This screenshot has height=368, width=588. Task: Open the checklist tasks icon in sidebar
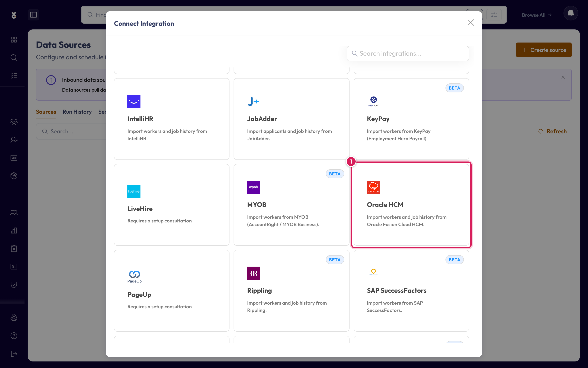[14, 76]
